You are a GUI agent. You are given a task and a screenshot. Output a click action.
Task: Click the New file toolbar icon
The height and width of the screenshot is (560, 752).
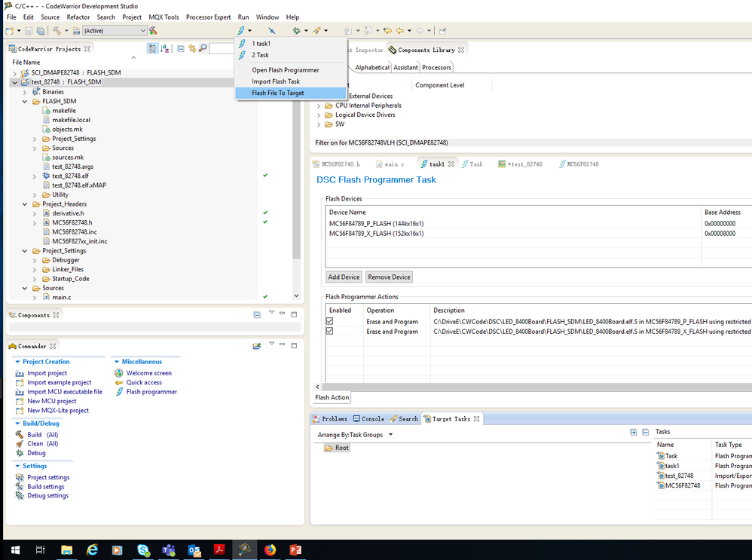click(x=9, y=31)
